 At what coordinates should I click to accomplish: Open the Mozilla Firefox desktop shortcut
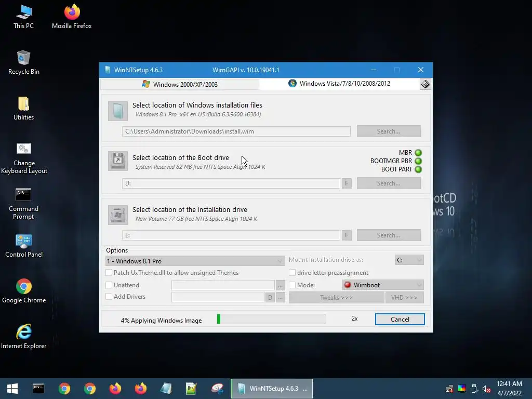72,17
